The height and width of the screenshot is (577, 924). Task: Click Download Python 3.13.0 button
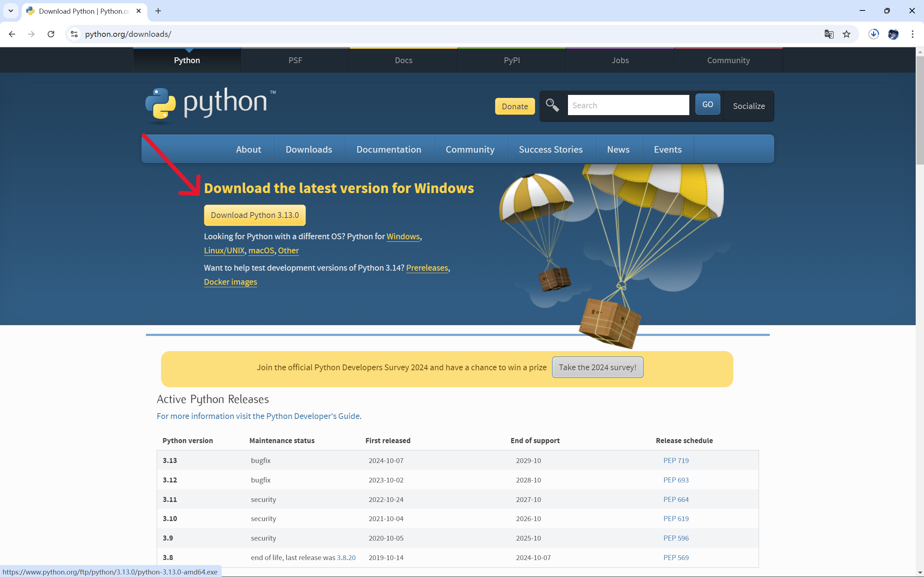point(255,215)
